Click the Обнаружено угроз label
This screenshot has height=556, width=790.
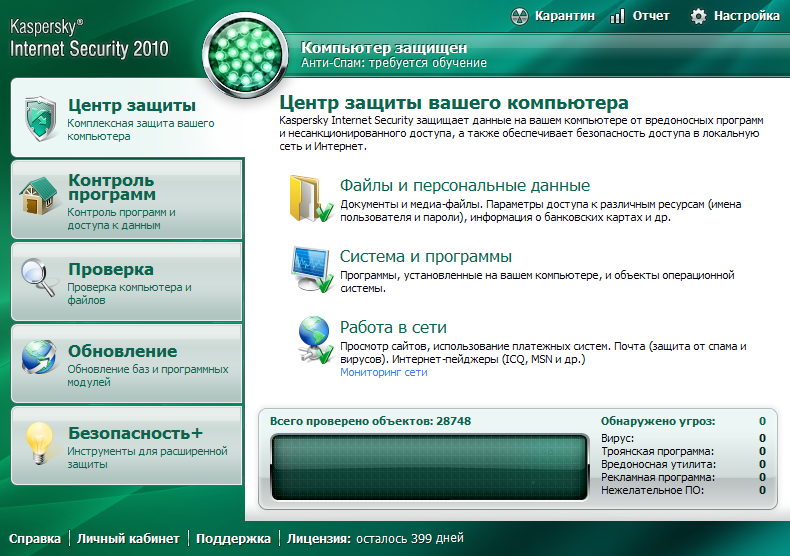[x=657, y=421]
